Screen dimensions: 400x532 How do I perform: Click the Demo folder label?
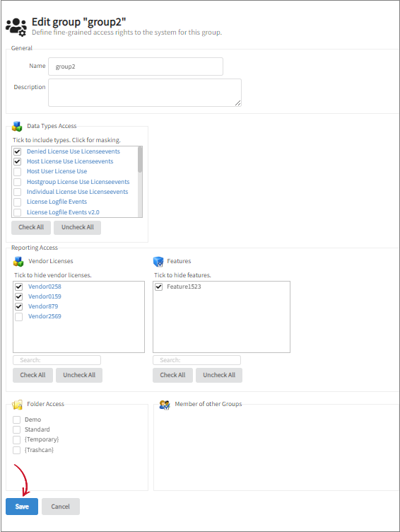click(33, 420)
